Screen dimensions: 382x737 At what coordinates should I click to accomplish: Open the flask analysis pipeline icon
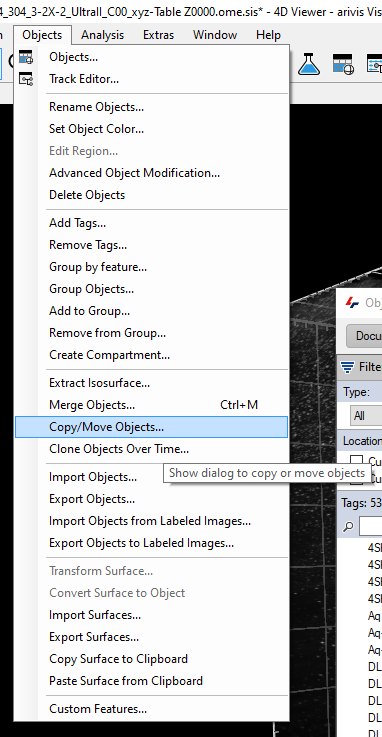[x=309, y=63]
